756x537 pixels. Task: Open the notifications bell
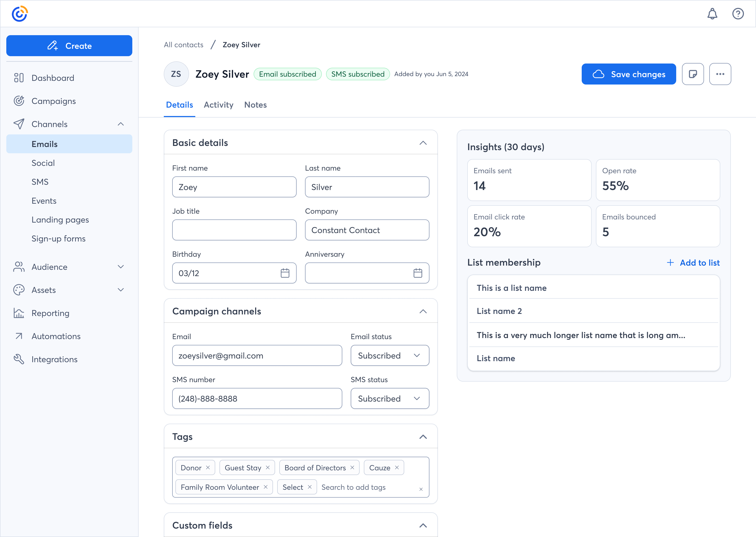712,14
